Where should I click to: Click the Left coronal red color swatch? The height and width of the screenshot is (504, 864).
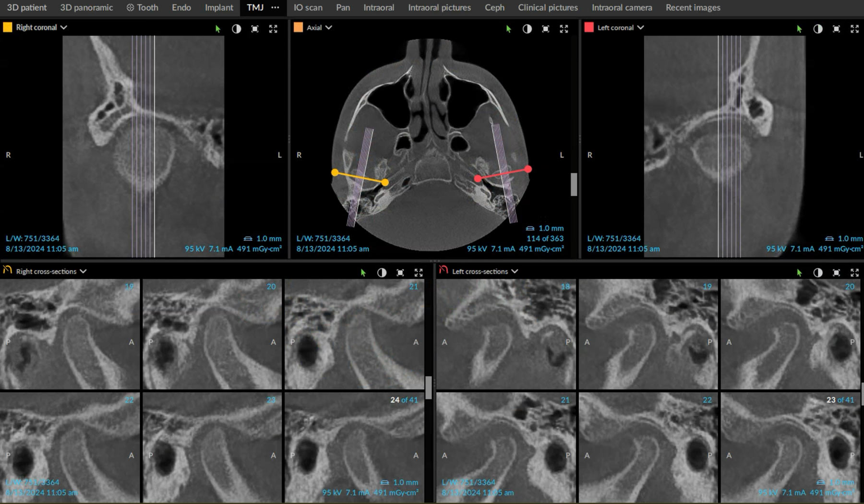tap(589, 27)
